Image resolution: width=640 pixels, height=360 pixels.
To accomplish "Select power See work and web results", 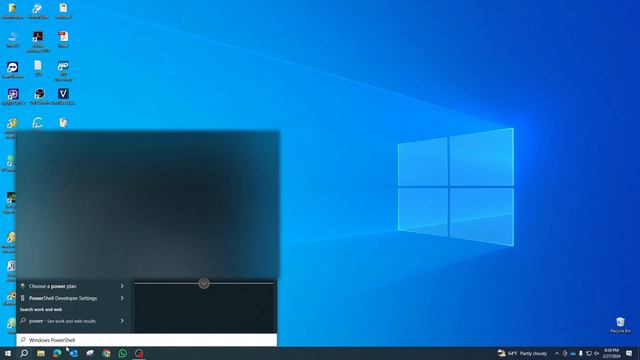I will coord(73,321).
